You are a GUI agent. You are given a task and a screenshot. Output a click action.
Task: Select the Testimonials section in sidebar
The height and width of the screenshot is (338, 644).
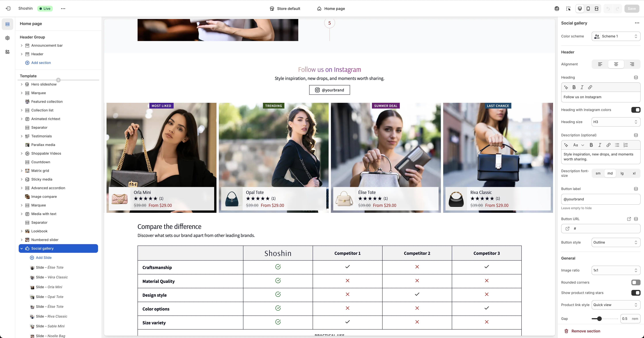42,136
